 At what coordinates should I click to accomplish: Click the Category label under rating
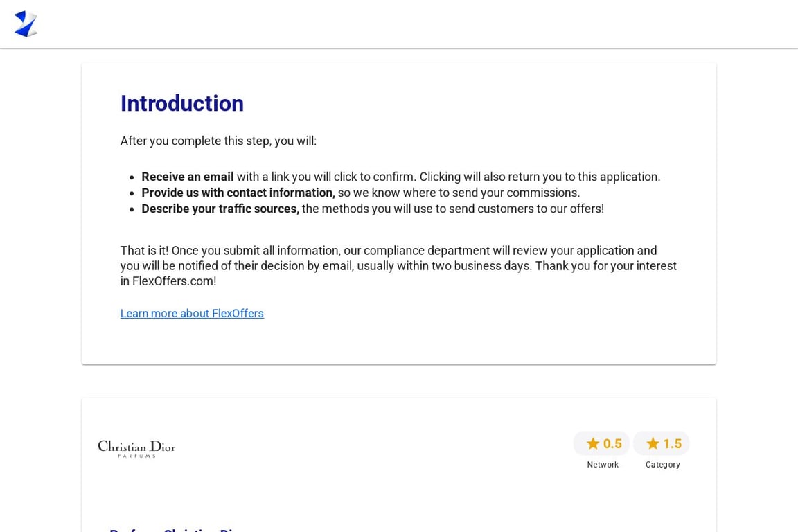click(663, 464)
